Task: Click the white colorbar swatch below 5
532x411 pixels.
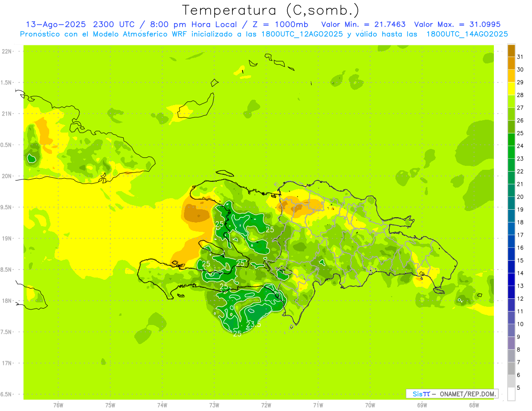Action: click(x=511, y=394)
